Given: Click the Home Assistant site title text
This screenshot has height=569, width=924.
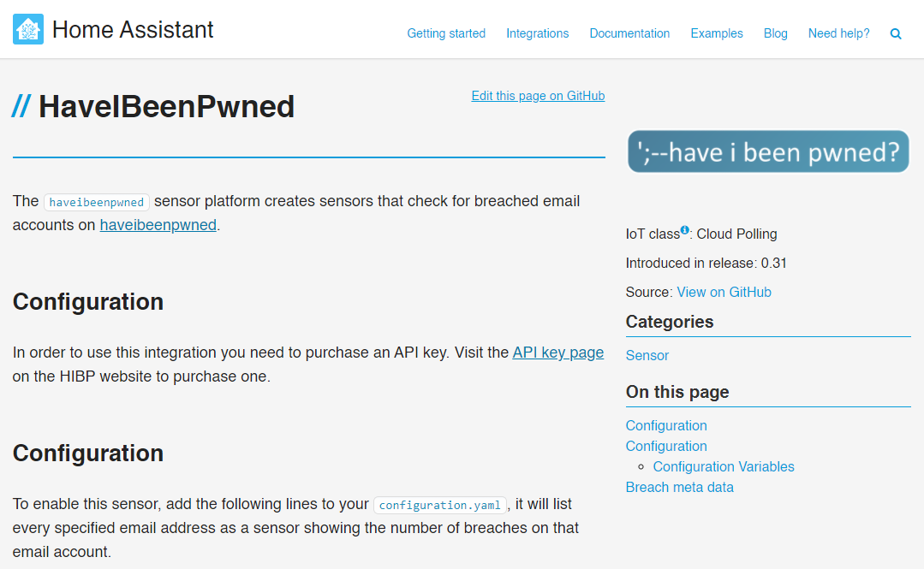Looking at the screenshot, I should pos(133,30).
